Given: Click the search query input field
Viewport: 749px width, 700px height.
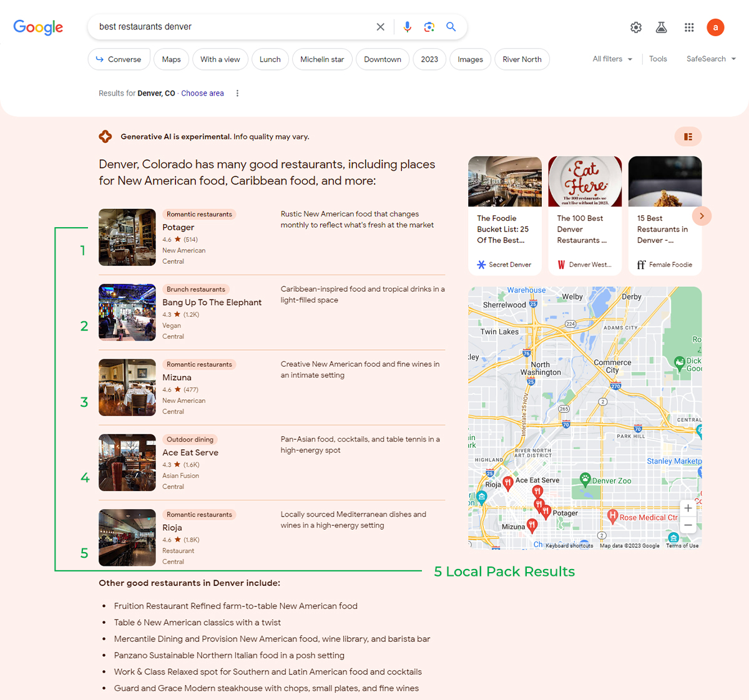Looking at the screenshot, I should point(234,27).
